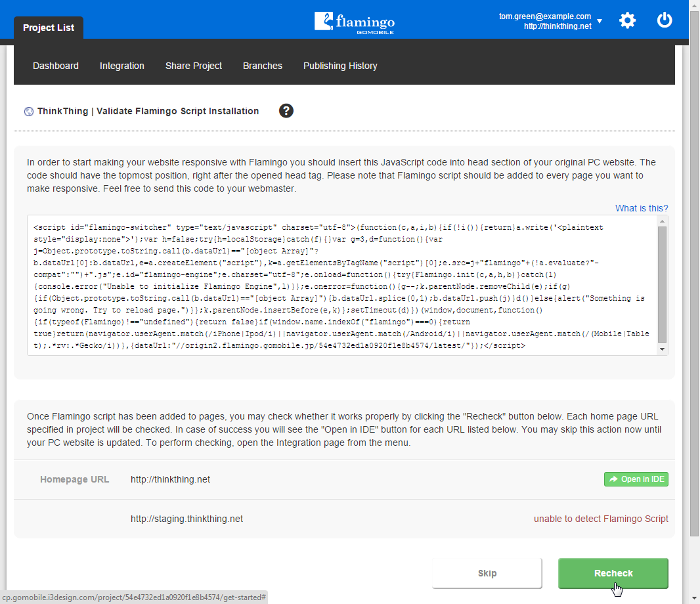Image resolution: width=700 pixels, height=604 pixels.
Task: View Publishing History page
Action: [x=340, y=66]
